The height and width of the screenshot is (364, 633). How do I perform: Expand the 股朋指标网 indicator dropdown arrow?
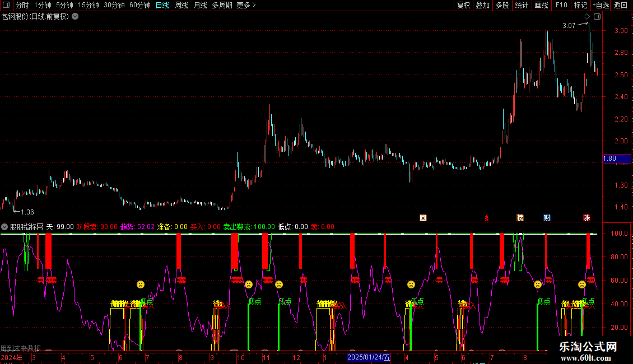4,227
